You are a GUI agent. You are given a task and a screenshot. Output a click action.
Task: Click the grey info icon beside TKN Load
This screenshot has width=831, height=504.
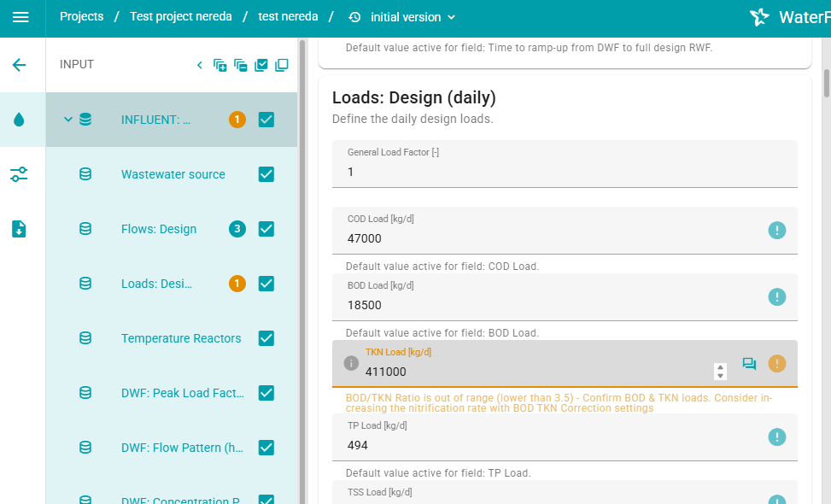(x=351, y=364)
